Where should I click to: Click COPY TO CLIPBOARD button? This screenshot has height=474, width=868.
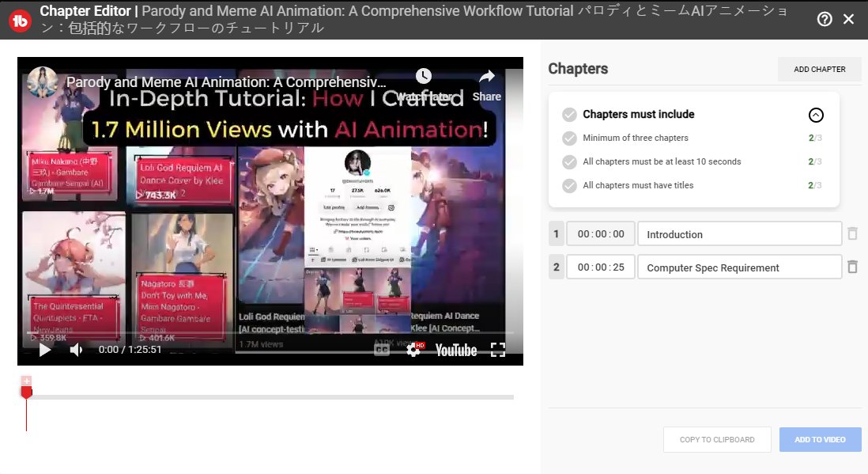coord(717,440)
